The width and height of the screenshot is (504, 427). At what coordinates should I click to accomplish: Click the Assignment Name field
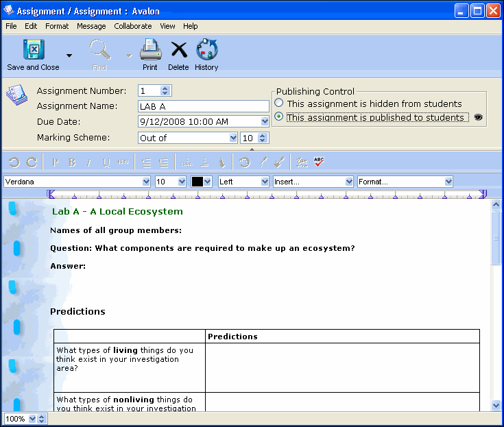pyautogui.click(x=203, y=106)
